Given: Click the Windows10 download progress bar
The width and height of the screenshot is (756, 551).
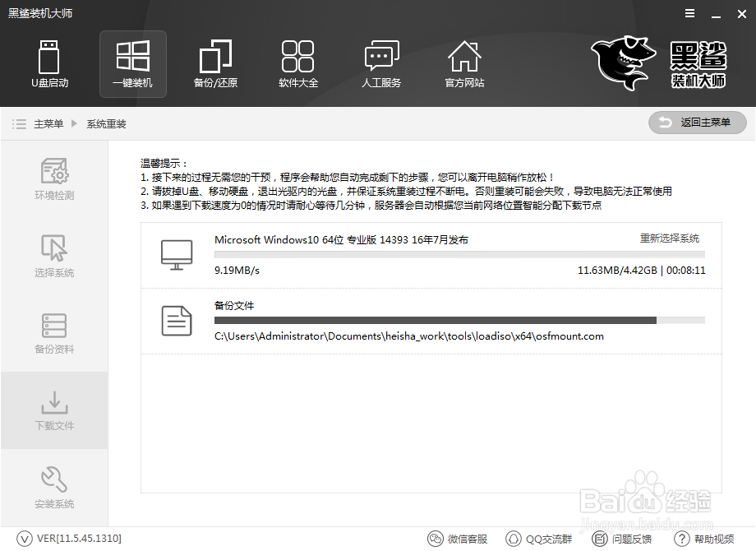Looking at the screenshot, I should pos(459,254).
